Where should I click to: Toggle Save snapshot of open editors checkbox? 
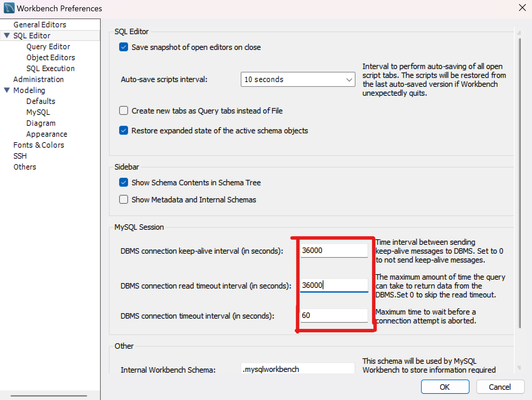(x=124, y=47)
